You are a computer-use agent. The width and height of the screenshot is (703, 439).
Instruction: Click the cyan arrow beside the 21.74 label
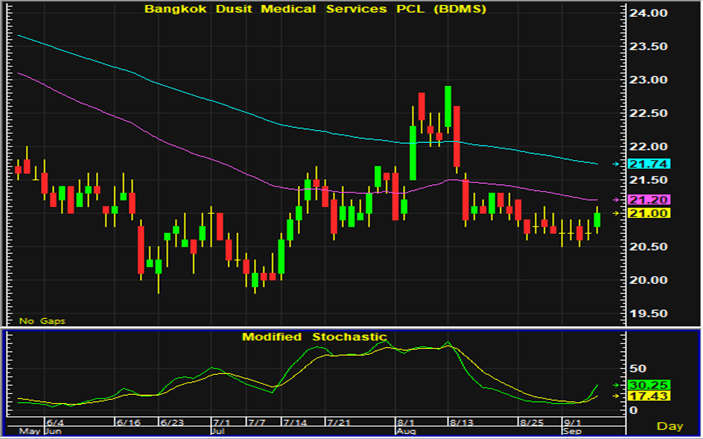(616, 163)
